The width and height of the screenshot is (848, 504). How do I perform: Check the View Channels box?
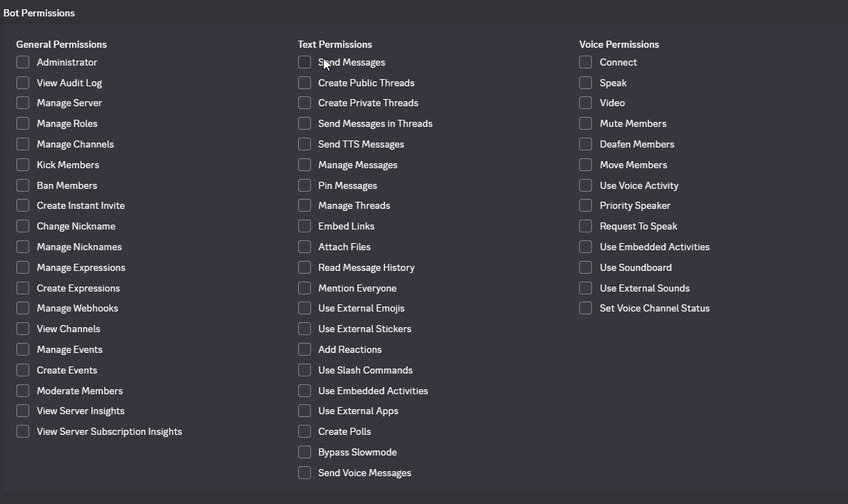pyautogui.click(x=23, y=329)
